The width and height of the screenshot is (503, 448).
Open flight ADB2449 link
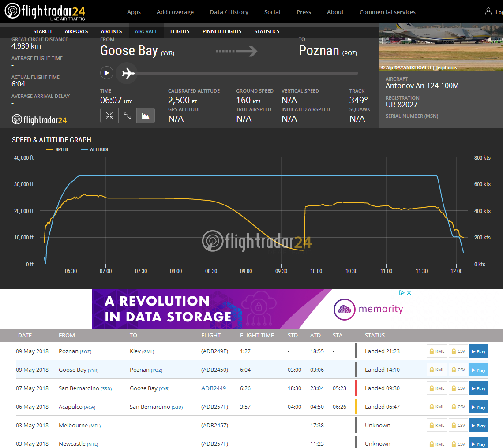(x=213, y=388)
